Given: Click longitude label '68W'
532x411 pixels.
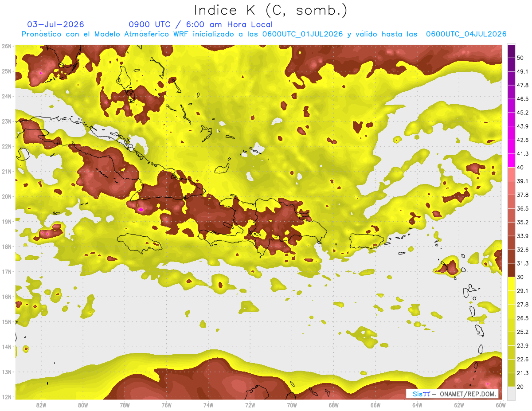Looking at the screenshot, I should (334, 405).
